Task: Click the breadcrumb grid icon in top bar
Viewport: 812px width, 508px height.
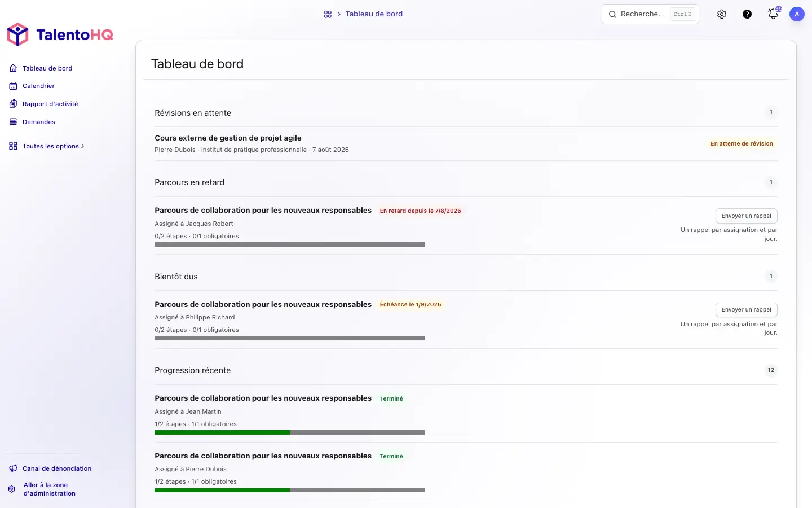Action: [328, 14]
